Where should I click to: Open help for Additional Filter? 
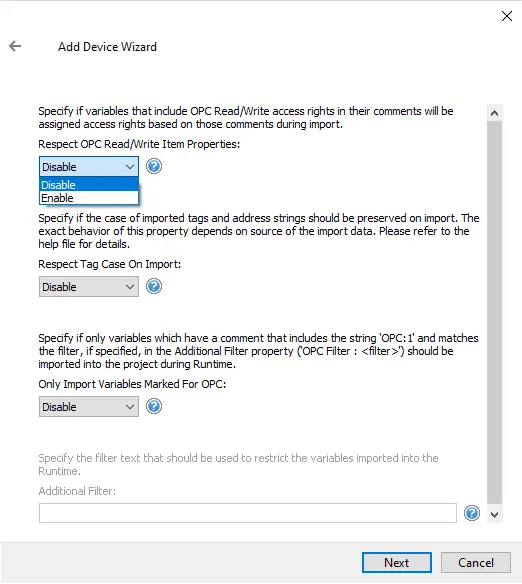[x=472, y=513]
